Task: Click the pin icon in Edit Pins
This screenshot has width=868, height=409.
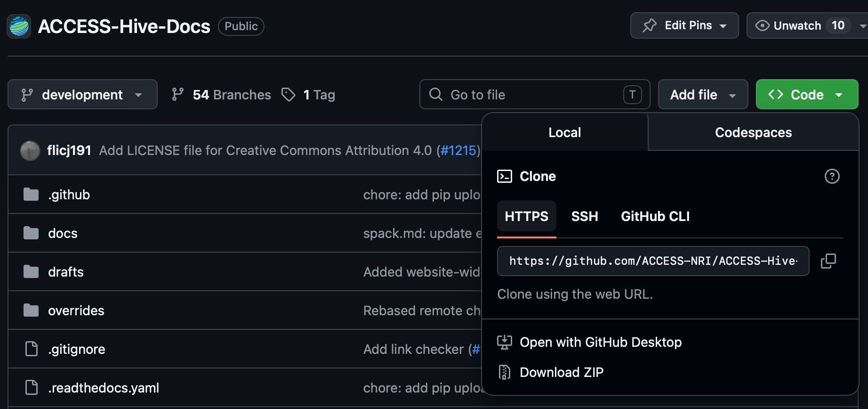Action: [x=650, y=25]
